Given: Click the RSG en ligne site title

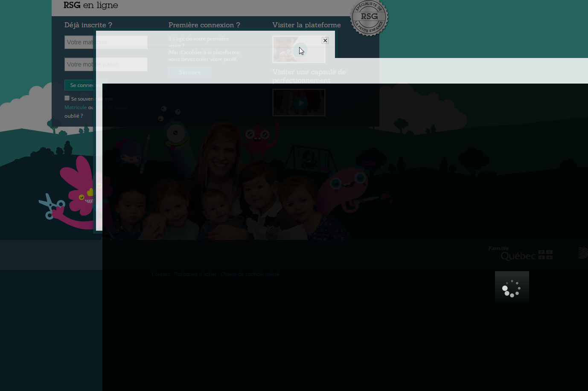Looking at the screenshot, I should point(90,6).
